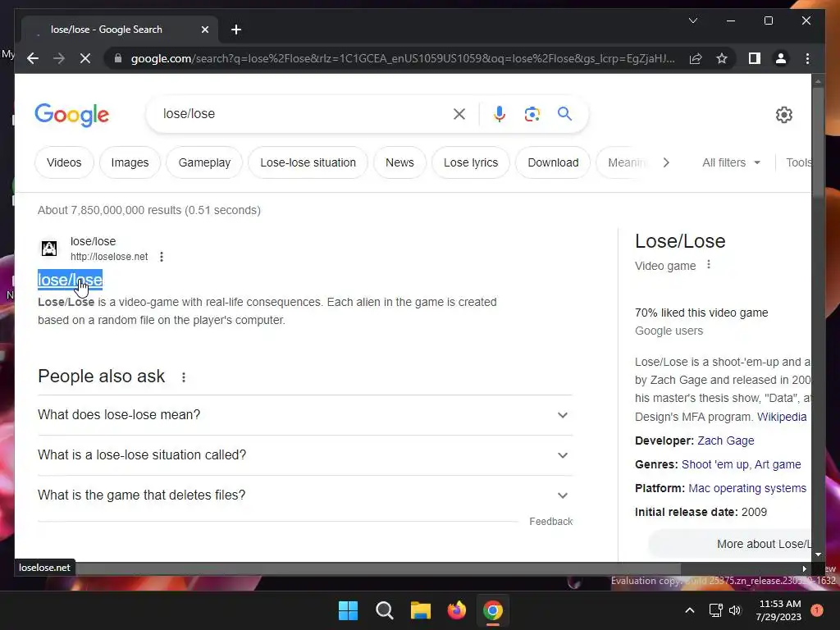Show more filter chips with arrow
The width and height of the screenshot is (840, 630).
pos(666,162)
